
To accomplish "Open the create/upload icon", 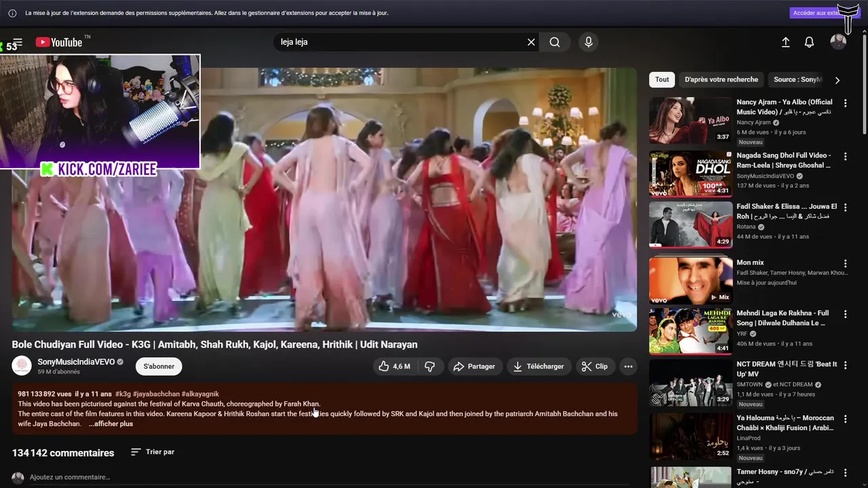I will [786, 42].
